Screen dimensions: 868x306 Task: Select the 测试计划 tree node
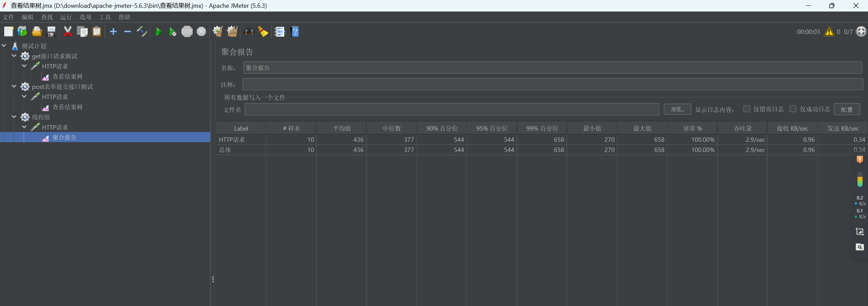[x=34, y=46]
